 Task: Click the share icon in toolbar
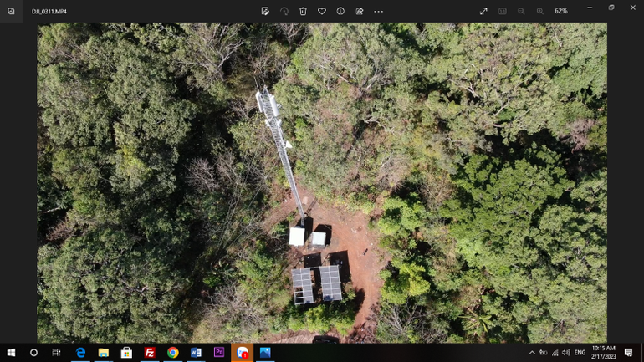(x=360, y=11)
